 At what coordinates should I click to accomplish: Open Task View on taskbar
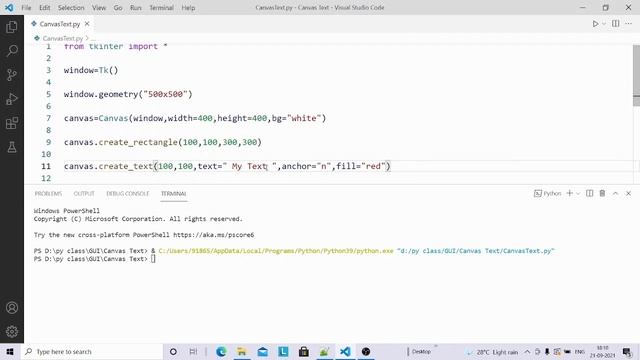point(193,351)
